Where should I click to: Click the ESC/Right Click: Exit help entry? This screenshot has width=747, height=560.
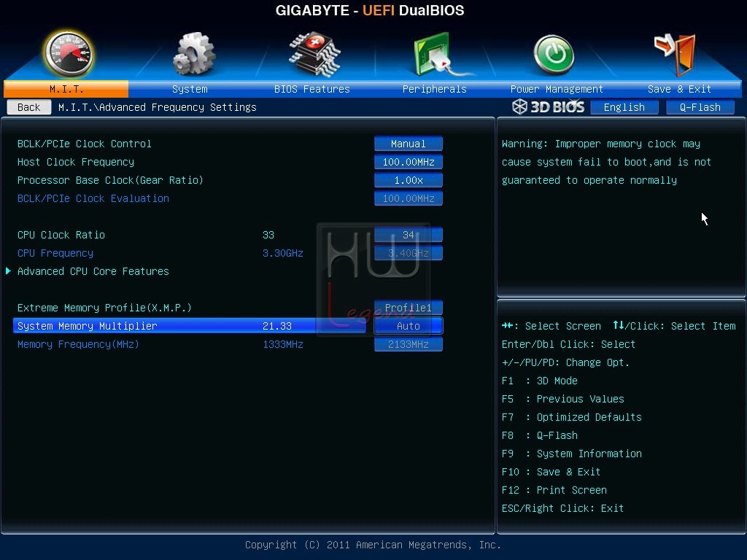tap(562, 508)
